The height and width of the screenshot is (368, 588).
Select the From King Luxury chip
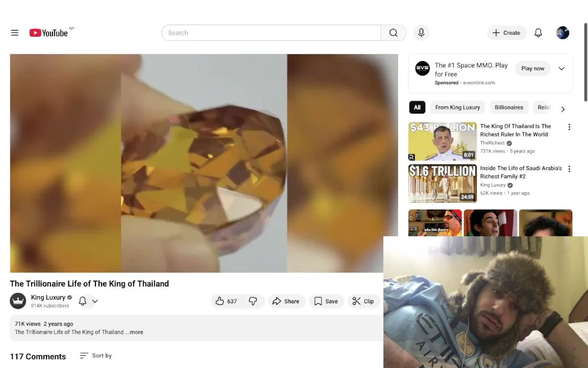click(x=457, y=107)
